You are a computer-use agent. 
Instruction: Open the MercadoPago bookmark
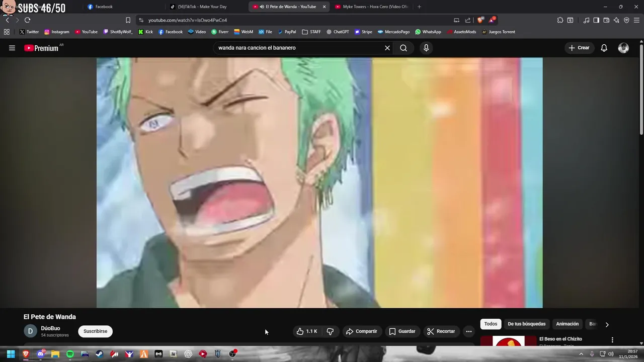coord(393,32)
